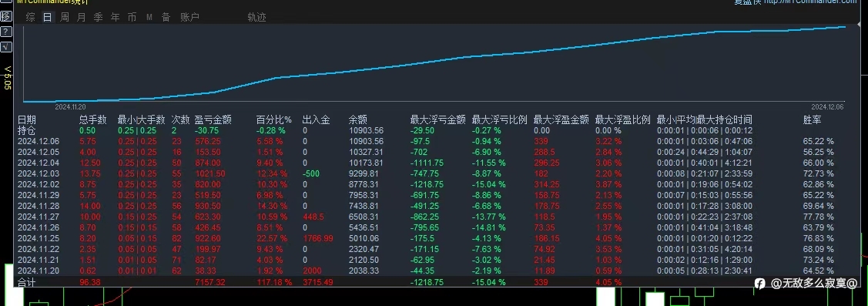The width and height of the screenshot is (868, 306).
Task: Click the 出入金 column header
Action: point(316,119)
